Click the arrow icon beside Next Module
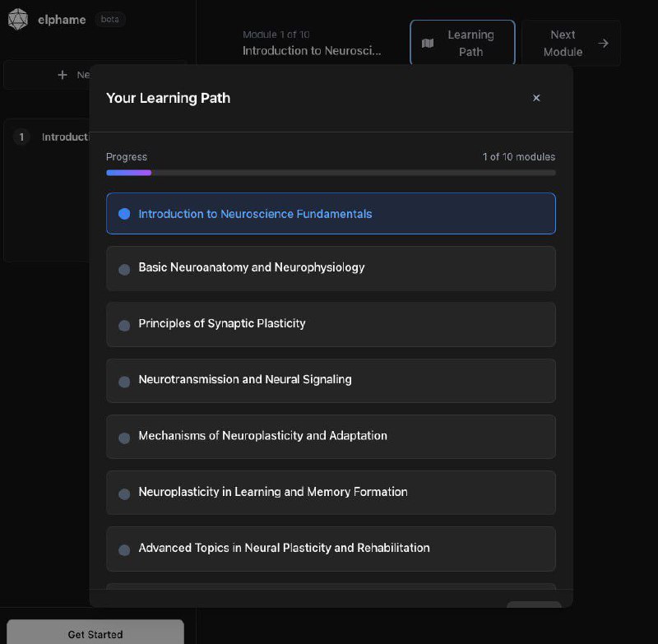This screenshot has width=658, height=644. point(604,44)
